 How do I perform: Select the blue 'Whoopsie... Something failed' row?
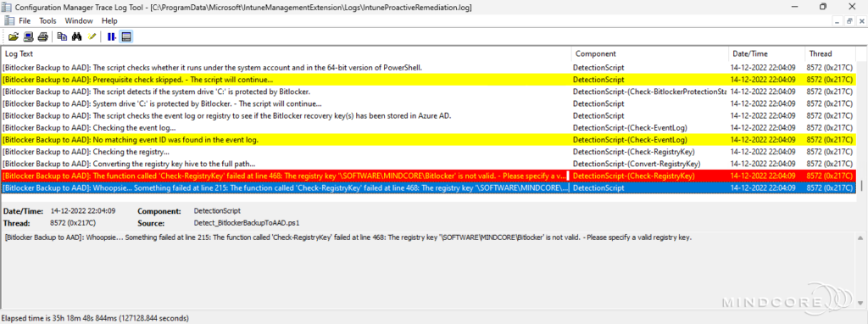pyautogui.click(x=428, y=187)
